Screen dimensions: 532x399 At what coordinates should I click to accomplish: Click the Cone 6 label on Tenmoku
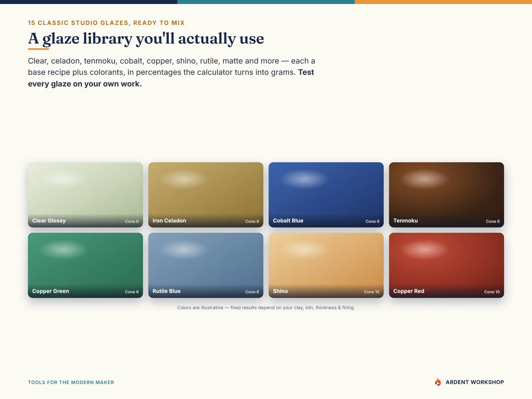(x=493, y=221)
